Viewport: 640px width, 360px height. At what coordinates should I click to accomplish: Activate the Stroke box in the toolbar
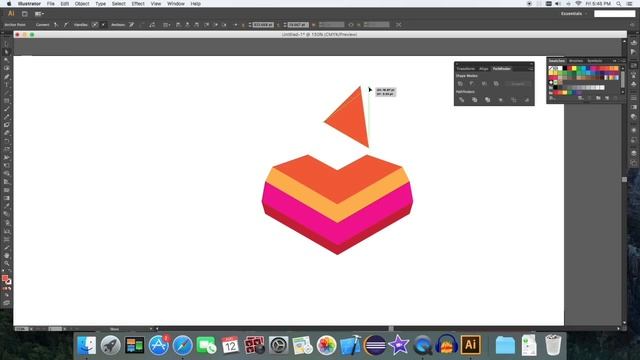click(8, 282)
